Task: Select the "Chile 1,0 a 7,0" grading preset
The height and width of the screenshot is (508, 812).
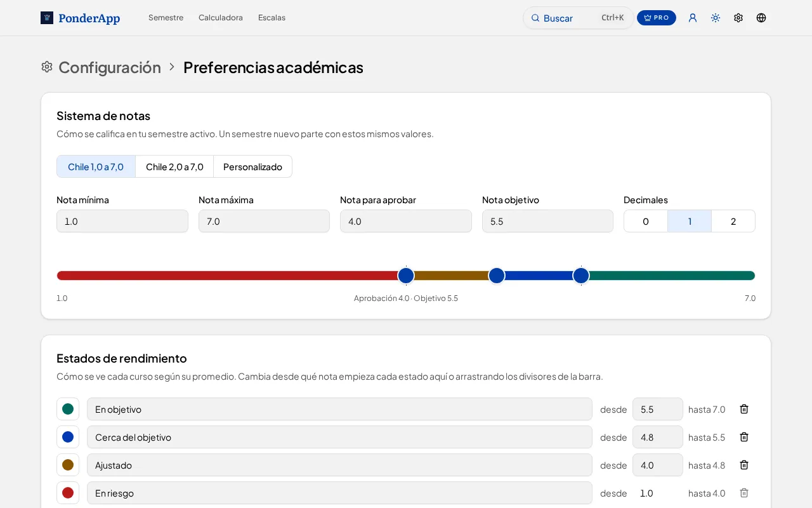Action: click(96, 166)
